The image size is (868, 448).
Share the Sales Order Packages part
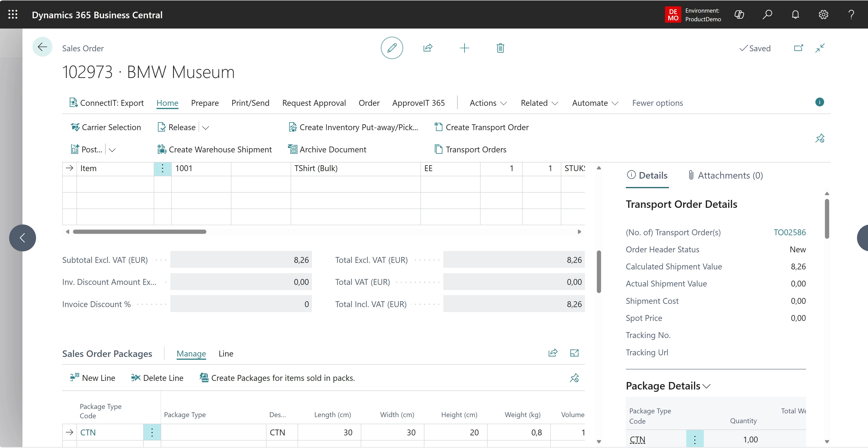553,353
